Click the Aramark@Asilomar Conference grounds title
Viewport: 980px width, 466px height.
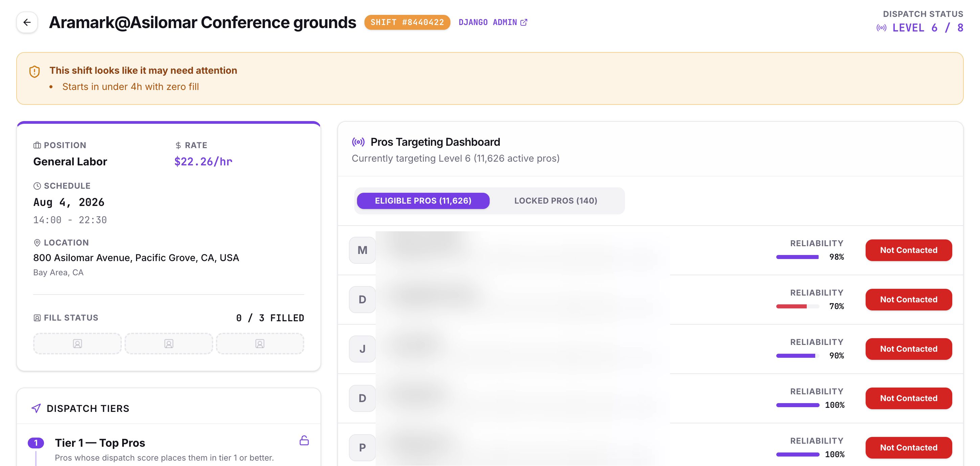click(x=202, y=22)
